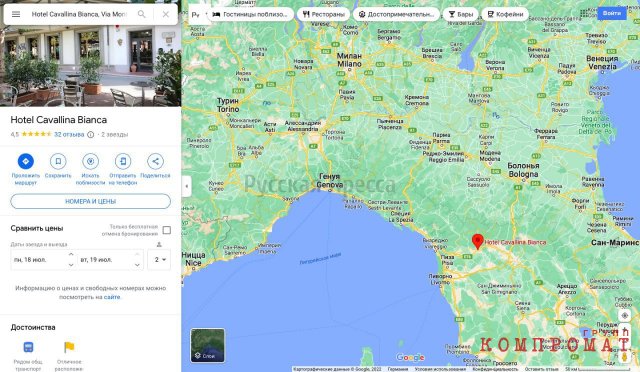The width and height of the screenshot is (640, 372).
Task: Switch map layers via the Слои thumbnail
Action: click(208, 345)
